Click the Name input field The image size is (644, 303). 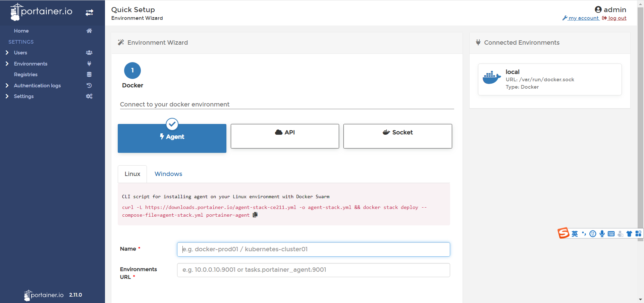tap(314, 250)
